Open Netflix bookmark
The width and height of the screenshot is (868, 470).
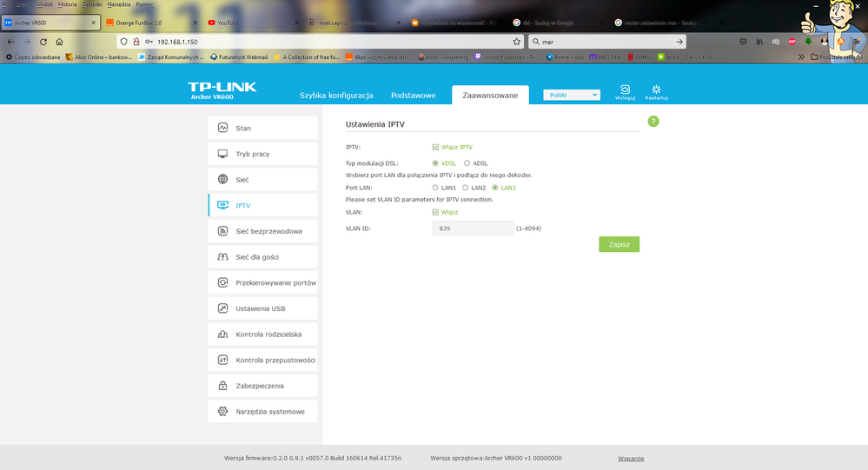point(639,57)
